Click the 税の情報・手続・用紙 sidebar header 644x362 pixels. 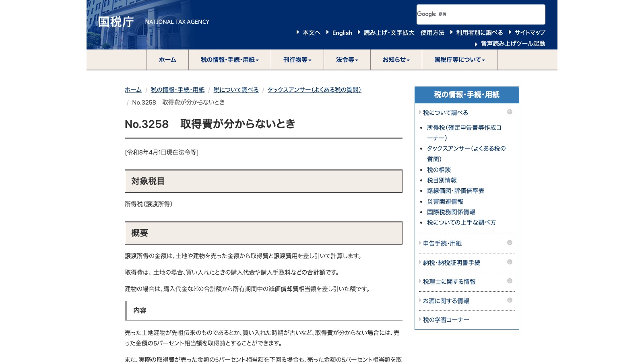coord(467,95)
